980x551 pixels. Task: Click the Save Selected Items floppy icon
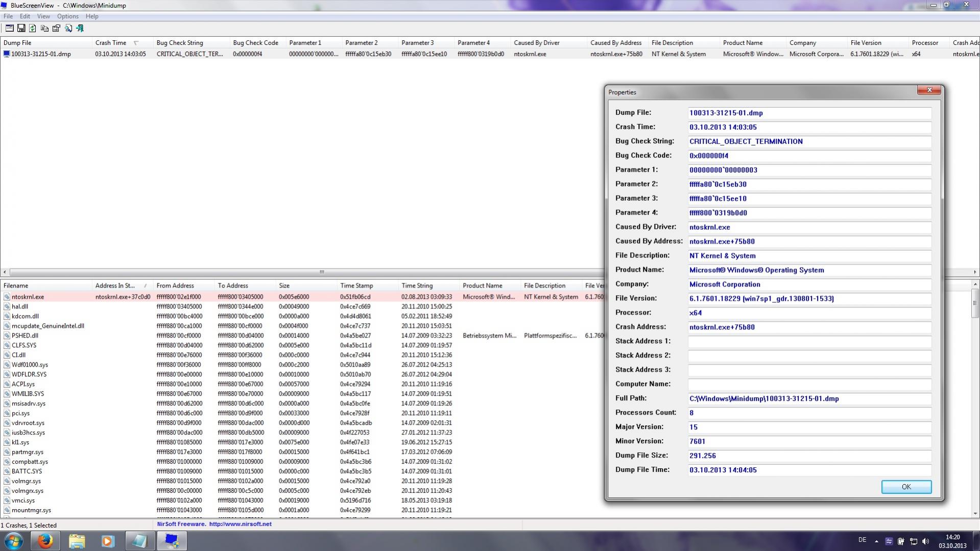coord(21,29)
